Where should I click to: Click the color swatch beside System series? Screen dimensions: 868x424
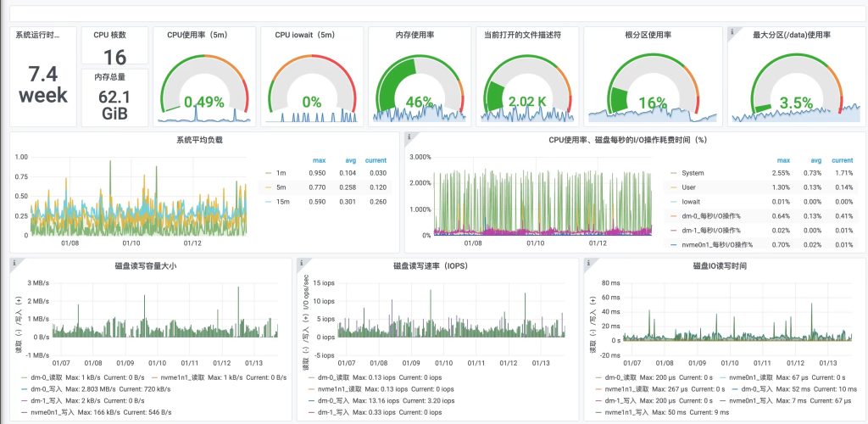click(x=675, y=173)
